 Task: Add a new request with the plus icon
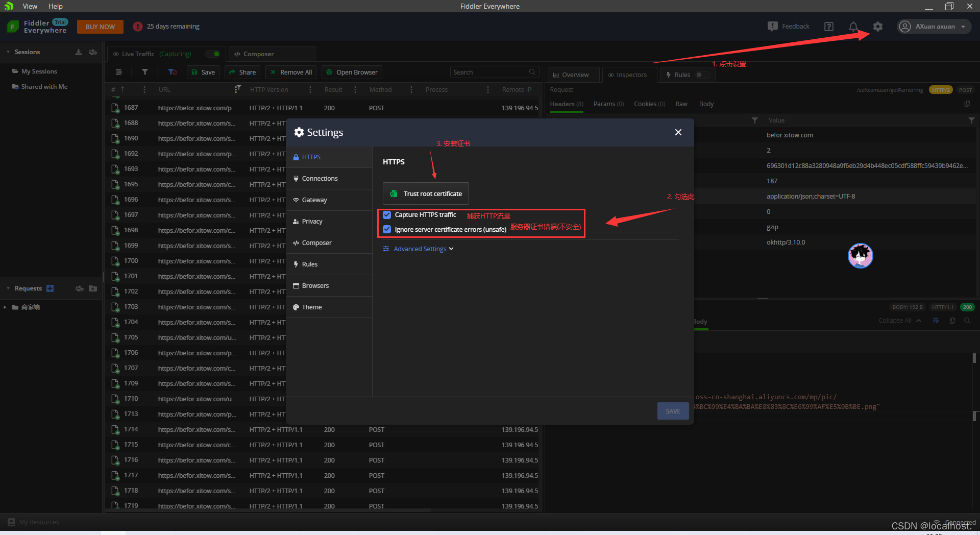50,288
